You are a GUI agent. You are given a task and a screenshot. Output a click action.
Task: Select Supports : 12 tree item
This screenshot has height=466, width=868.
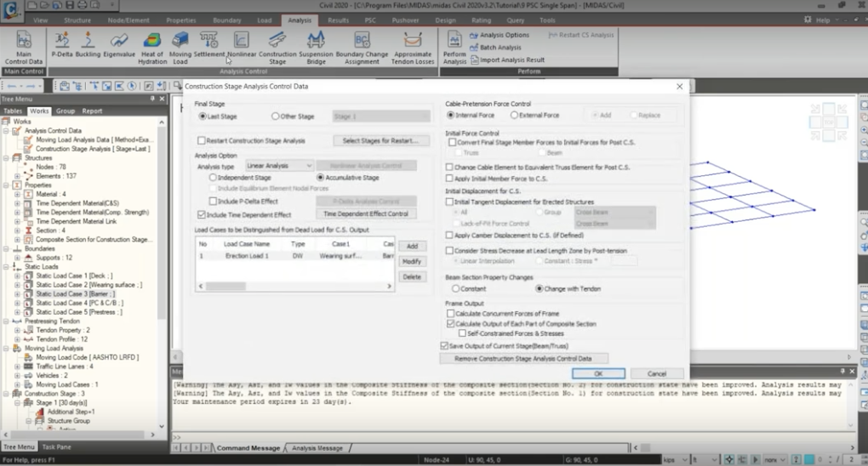pyautogui.click(x=54, y=258)
